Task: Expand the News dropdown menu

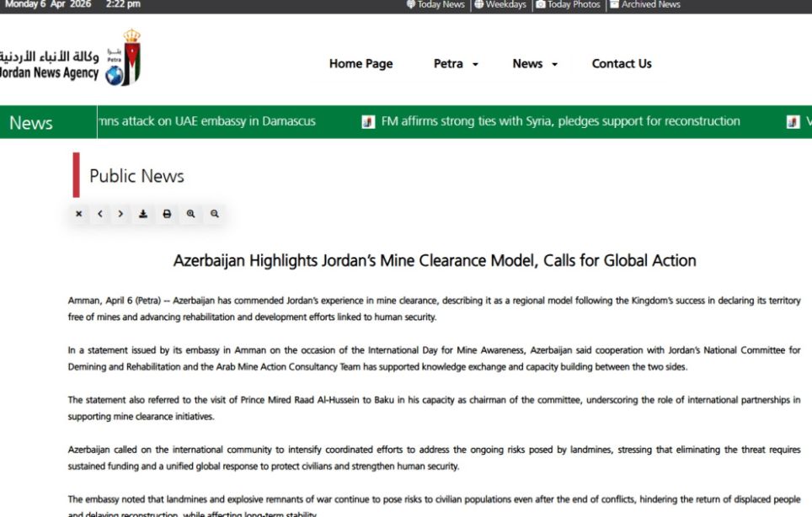Action: point(535,64)
